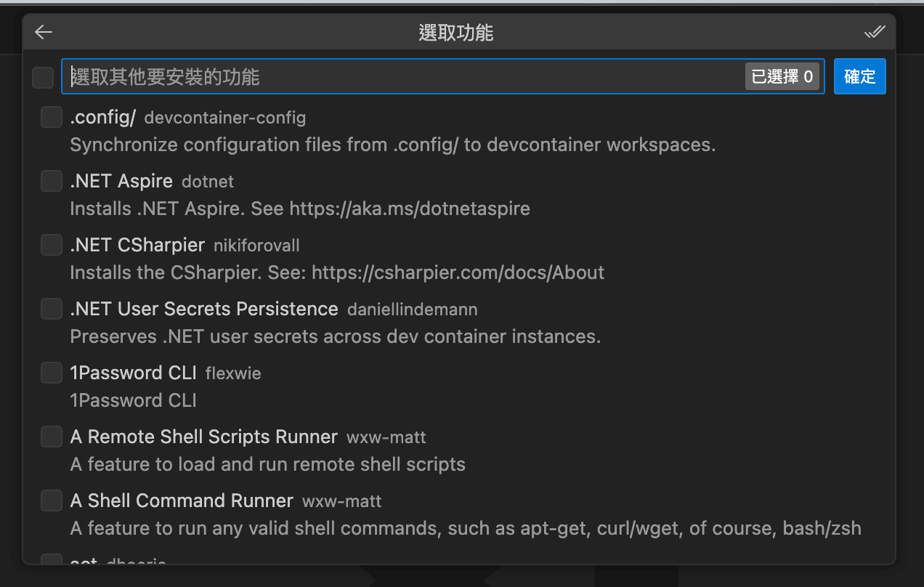The image size is (924, 587).
Task: Enable the .NET Aspire feature checkbox
Action: [x=51, y=181]
